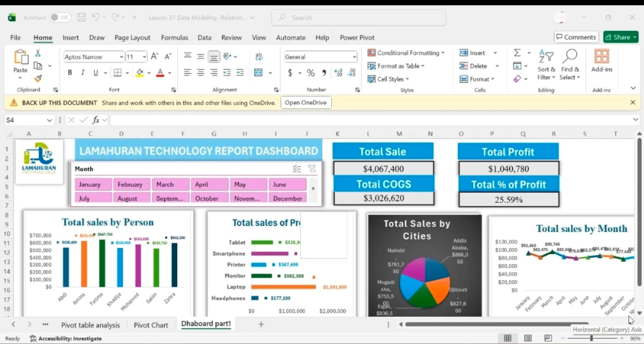This screenshot has height=344, width=644.
Task: Open the Borders icon
Action: (x=117, y=72)
